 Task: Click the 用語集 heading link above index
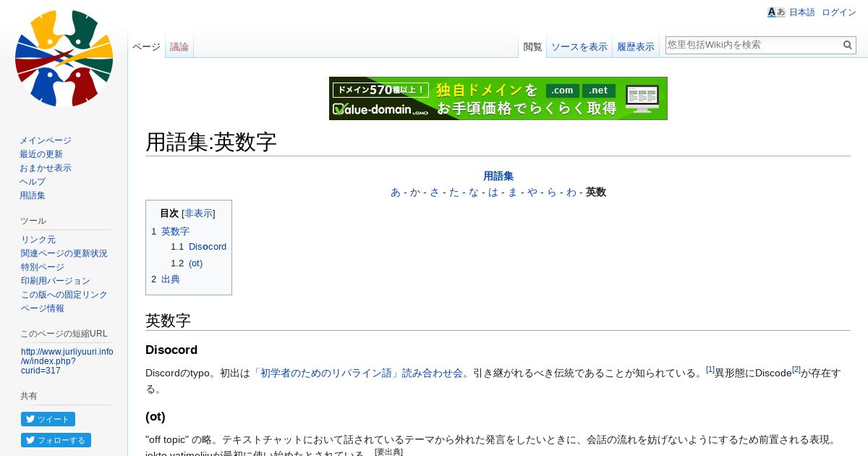(498, 176)
